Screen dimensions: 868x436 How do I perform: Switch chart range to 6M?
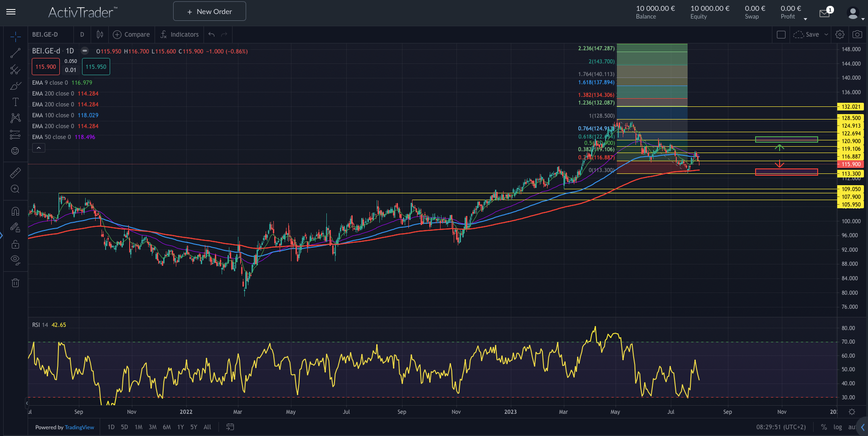click(167, 427)
